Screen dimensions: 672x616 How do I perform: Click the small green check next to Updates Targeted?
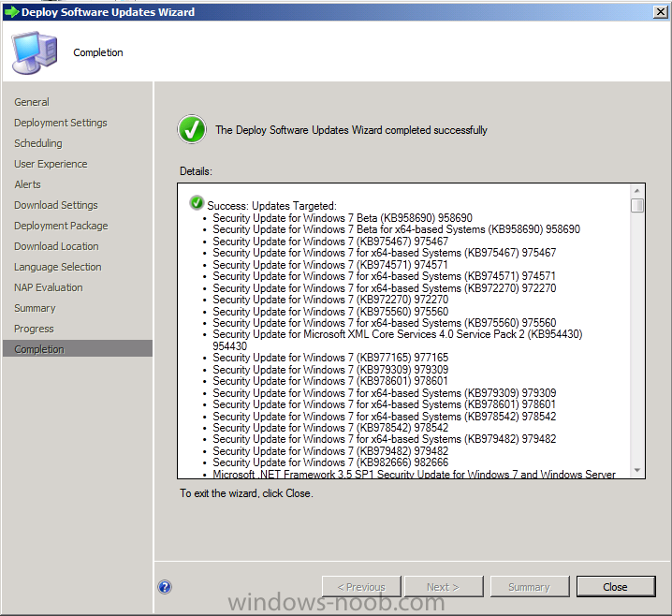[197, 203]
